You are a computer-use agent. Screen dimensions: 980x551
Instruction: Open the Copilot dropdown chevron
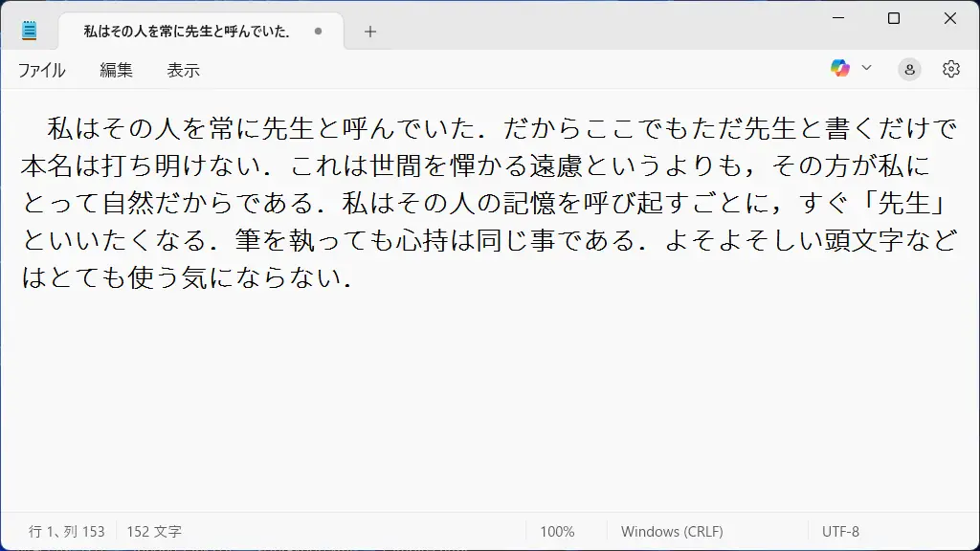[866, 68]
